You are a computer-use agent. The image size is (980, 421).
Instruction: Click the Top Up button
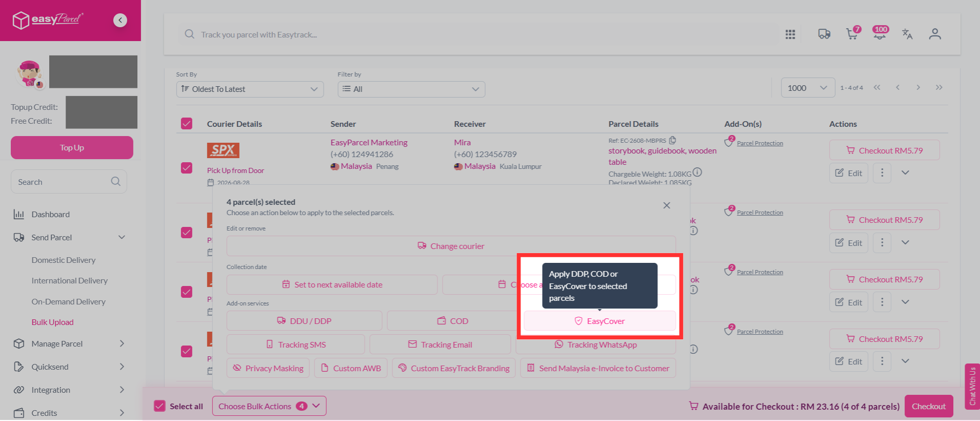click(x=72, y=148)
